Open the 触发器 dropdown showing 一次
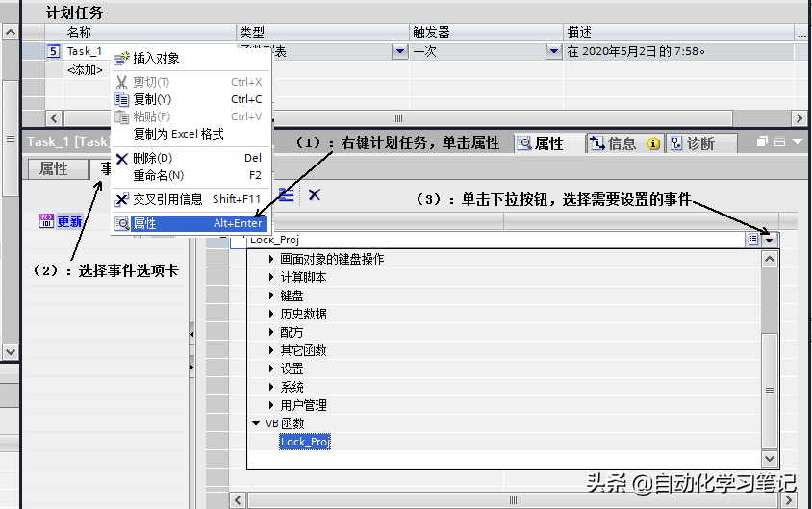The image size is (812, 509). pos(553,51)
